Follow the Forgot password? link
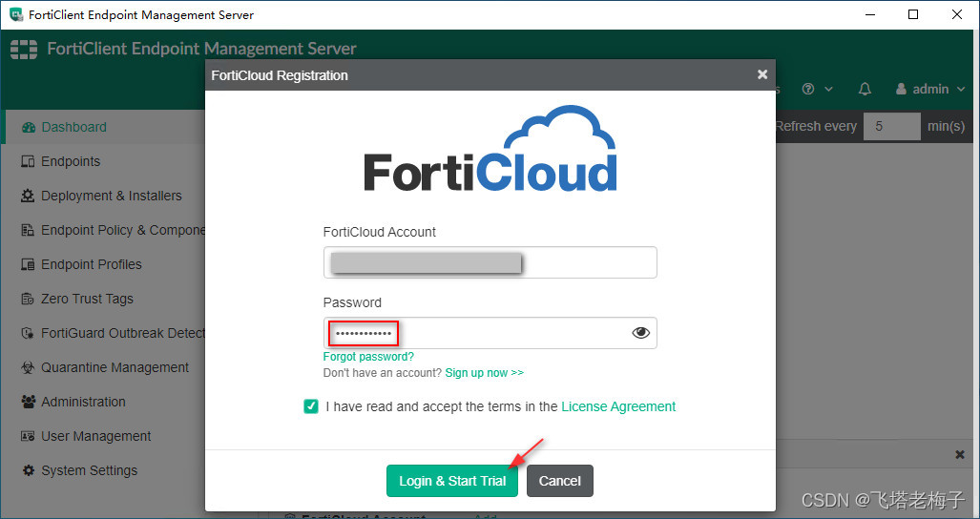980x519 pixels. click(368, 357)
